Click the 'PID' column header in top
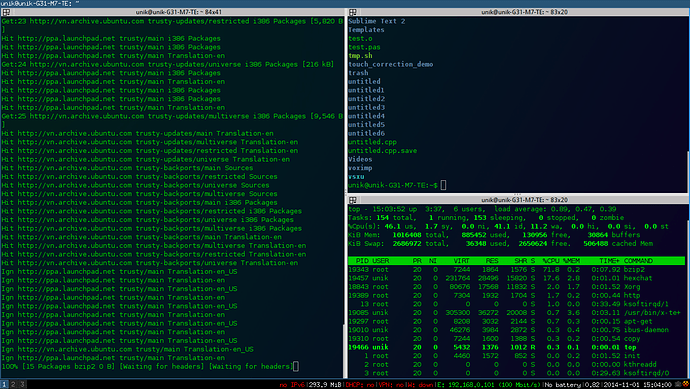The height and width of the screenshot is (389, 690). (362, 261)
